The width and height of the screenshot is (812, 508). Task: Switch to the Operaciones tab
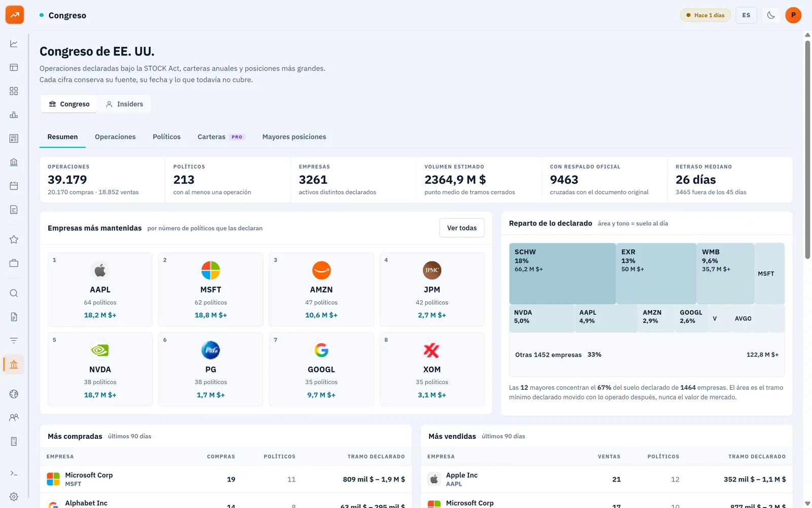(x=115, y=137)
